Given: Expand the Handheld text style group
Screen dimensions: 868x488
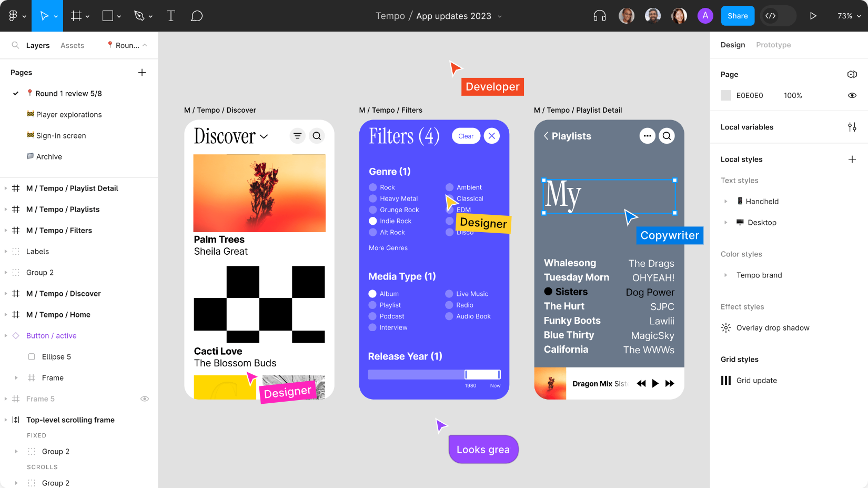Looking at the screenshot, I should point(725,201).
